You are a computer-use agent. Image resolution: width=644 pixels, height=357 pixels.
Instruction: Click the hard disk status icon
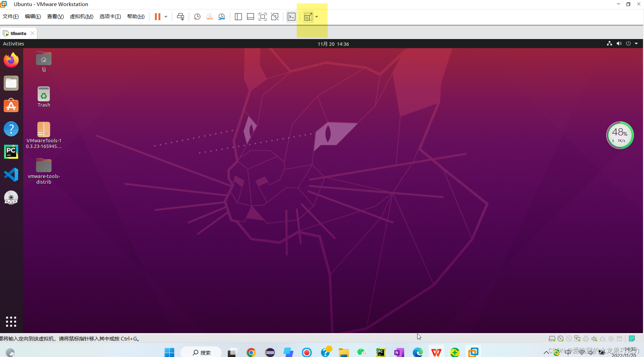pos(552,339)
